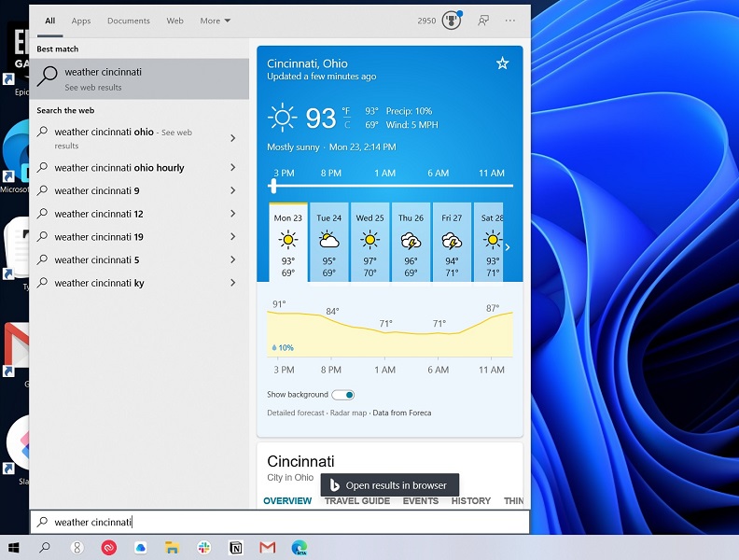The height and width of the screenshot is (560, 739).
Task: Click the search text input field
Action: (280, 522)
